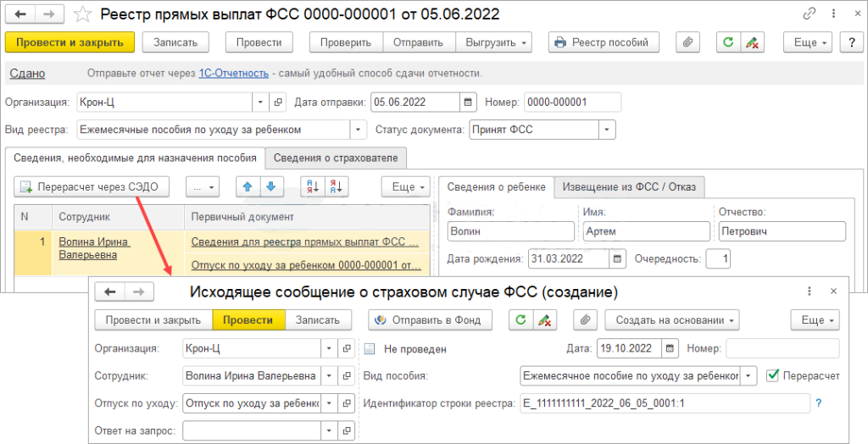This screenshot has height=444, width=868.
Task: Open the calendar for Дата отправки
Action: click(x=467, y=103)
